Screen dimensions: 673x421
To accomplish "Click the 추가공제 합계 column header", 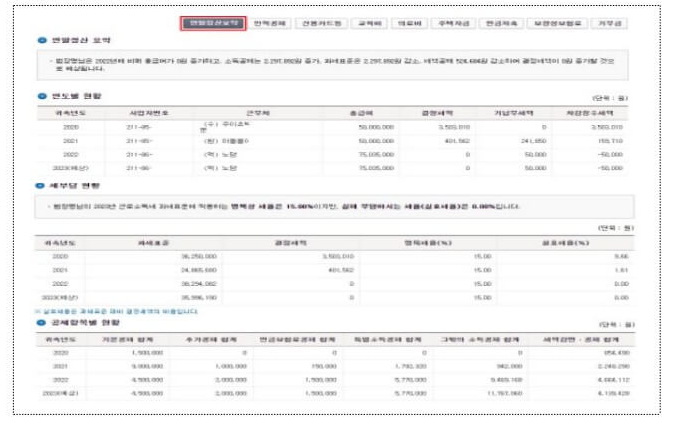I will tap(211, 340).
